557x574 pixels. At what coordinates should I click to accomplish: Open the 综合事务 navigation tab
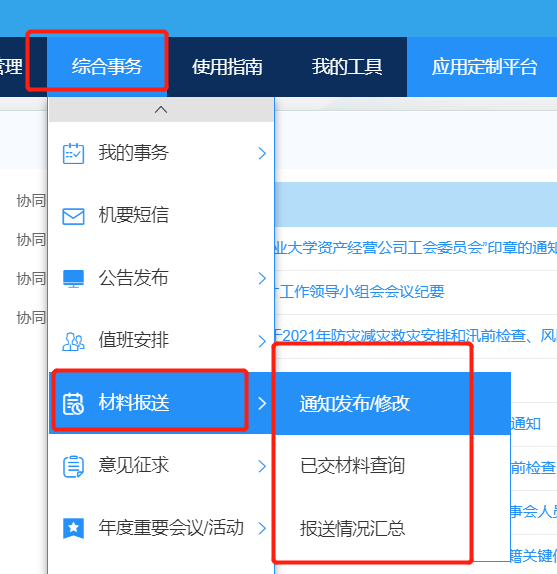click(107, 67)
